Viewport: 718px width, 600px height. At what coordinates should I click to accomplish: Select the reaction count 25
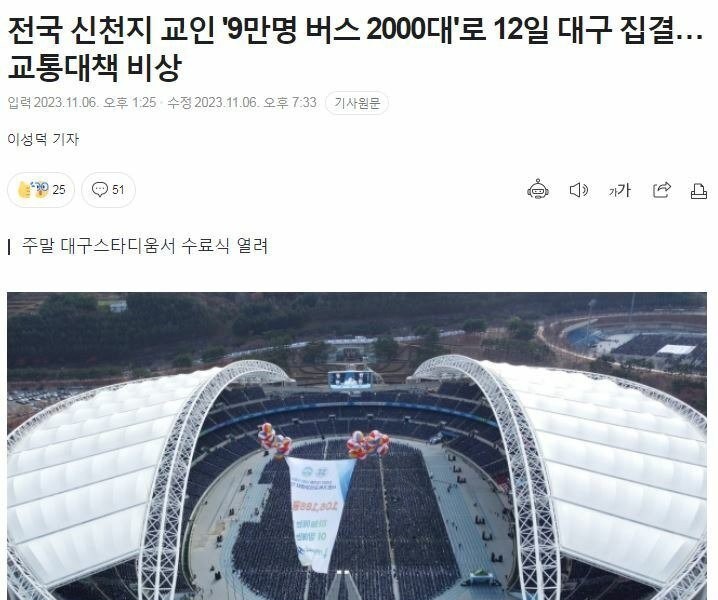[59, 190]
